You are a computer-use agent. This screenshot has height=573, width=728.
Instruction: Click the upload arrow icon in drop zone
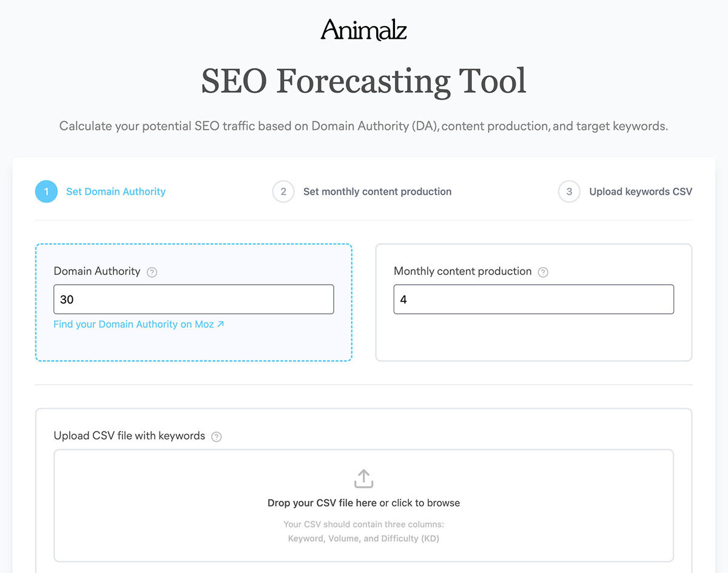[363, 478]
